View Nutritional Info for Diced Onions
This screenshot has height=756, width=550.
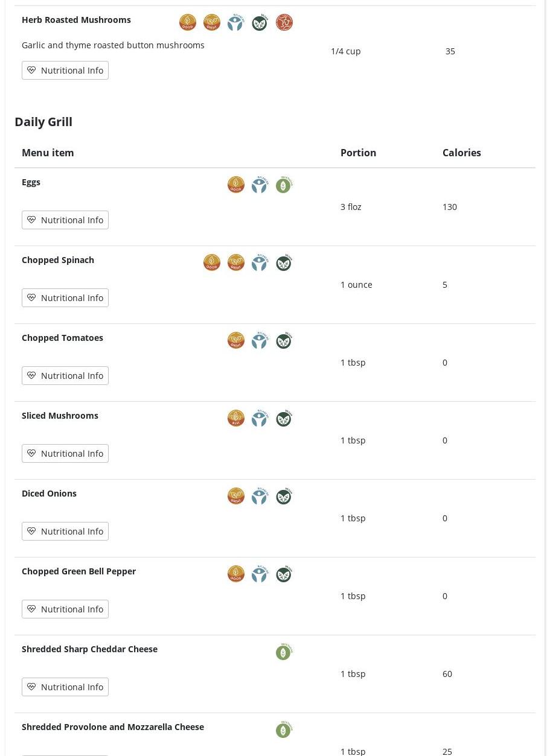coord(65,532)
